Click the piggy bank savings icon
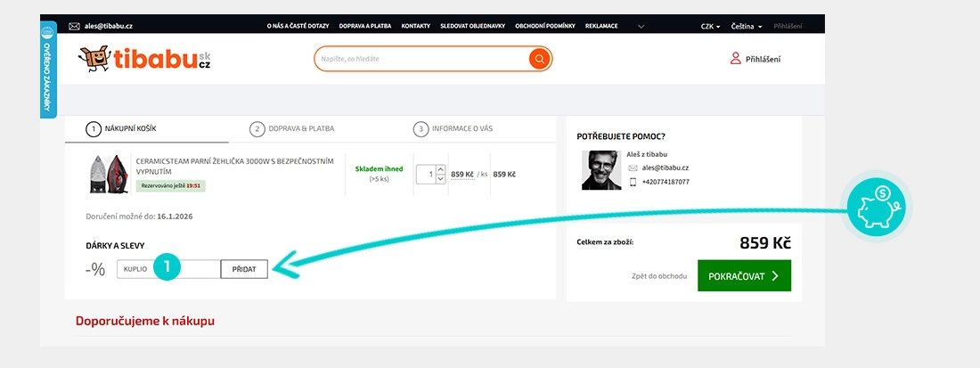Screen dimensions: 980x368 (878, 207)
